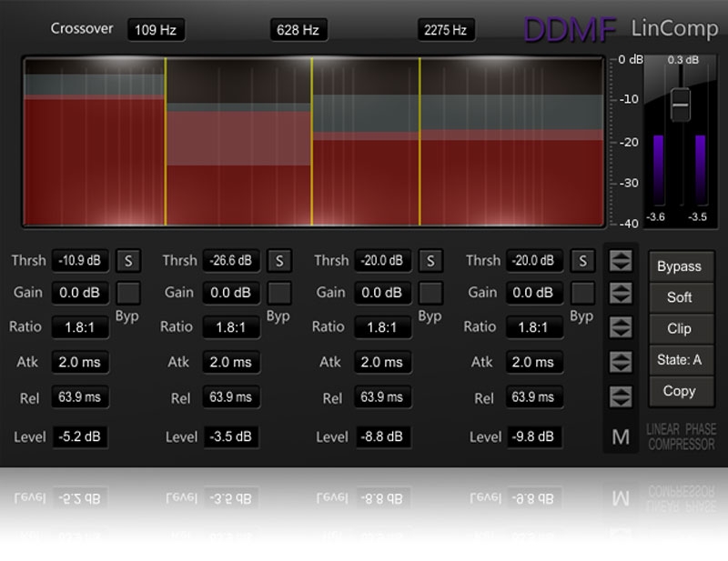Viewport: 728px width, 561px height.
Task: Solo the first band with S button
Action: (x=127, y=261)
